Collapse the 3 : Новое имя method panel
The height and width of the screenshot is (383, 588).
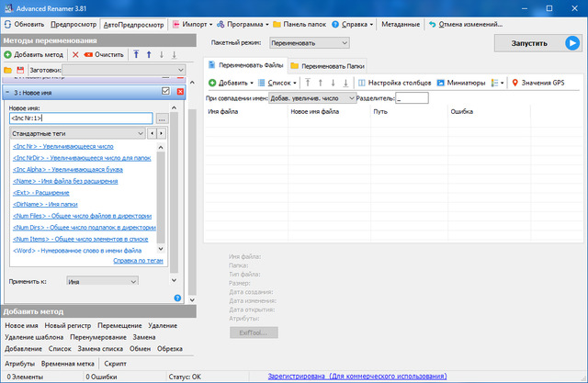7,92
